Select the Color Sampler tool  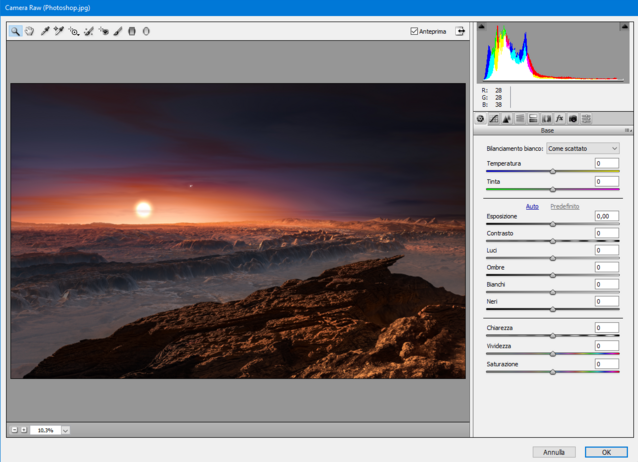59,31
